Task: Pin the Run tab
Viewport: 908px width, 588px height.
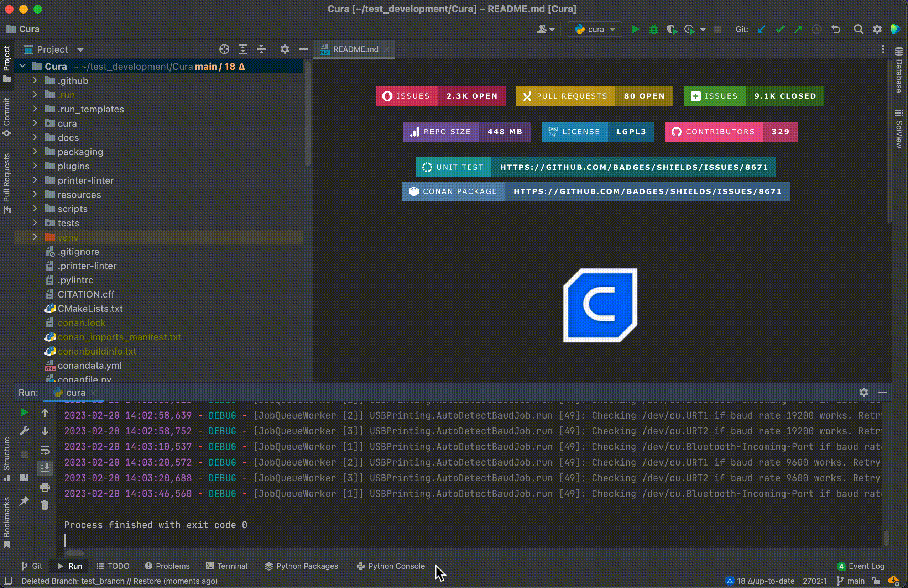Action: coord(24,501)
